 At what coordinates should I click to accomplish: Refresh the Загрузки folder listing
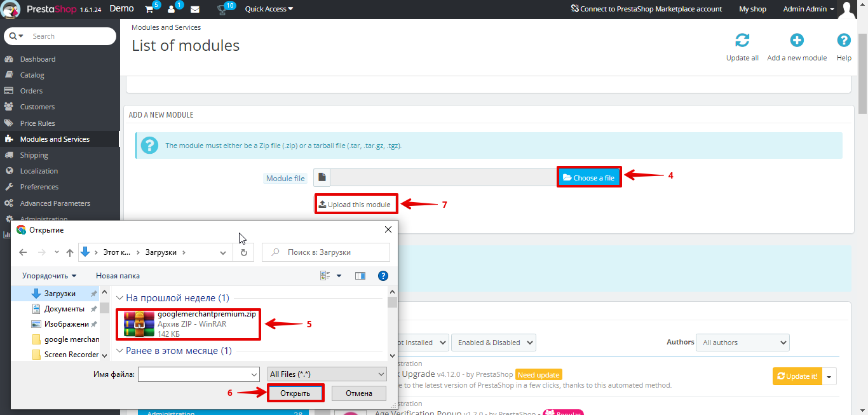[243, 252]
